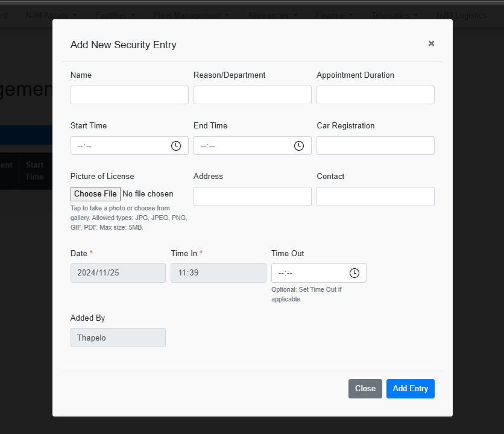Open the End Time clock picker icon
504x434 pixels.
(x=299, y=146)
